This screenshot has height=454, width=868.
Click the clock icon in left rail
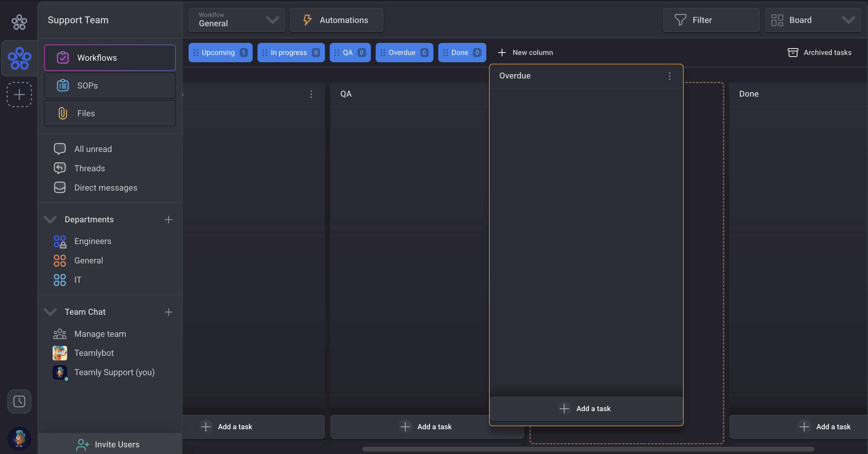(x=19, y=401)
